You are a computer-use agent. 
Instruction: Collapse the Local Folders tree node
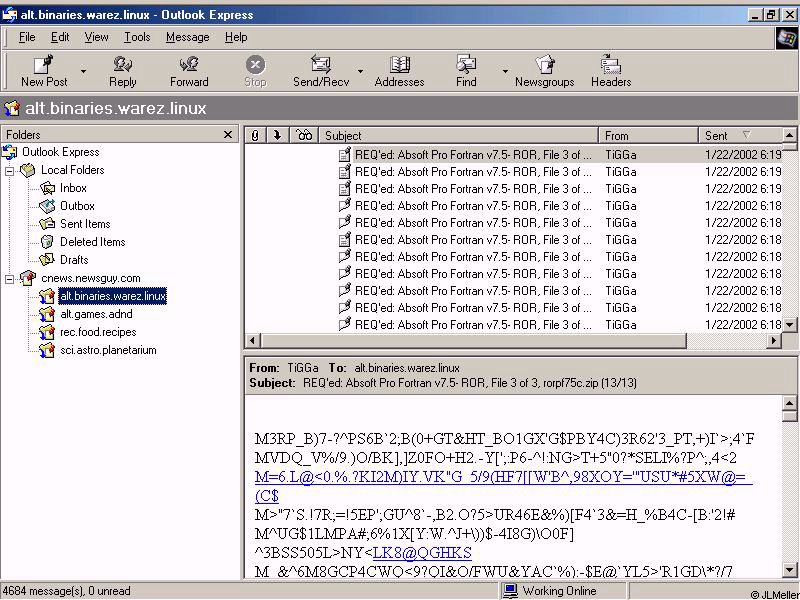[10, 170]
